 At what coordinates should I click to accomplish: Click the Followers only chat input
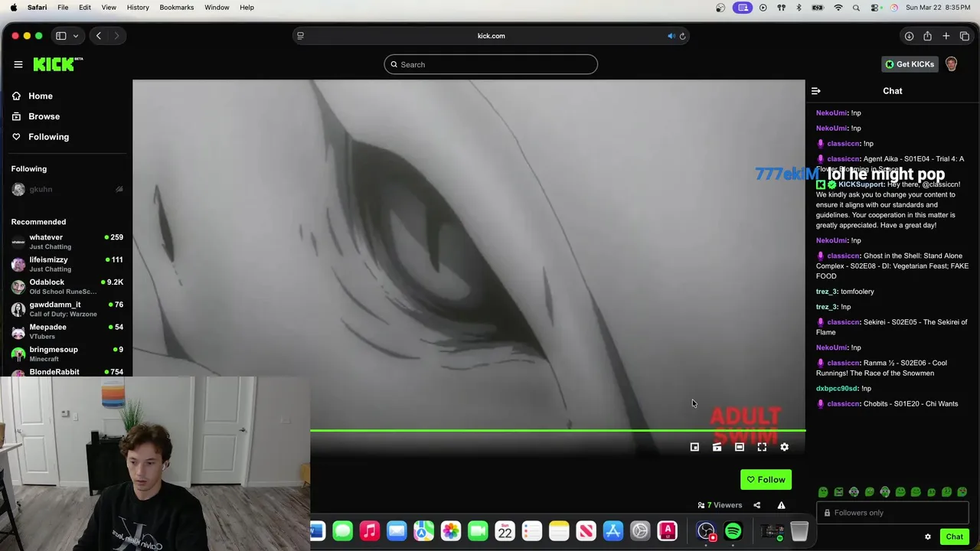click(x=893, y=513)
